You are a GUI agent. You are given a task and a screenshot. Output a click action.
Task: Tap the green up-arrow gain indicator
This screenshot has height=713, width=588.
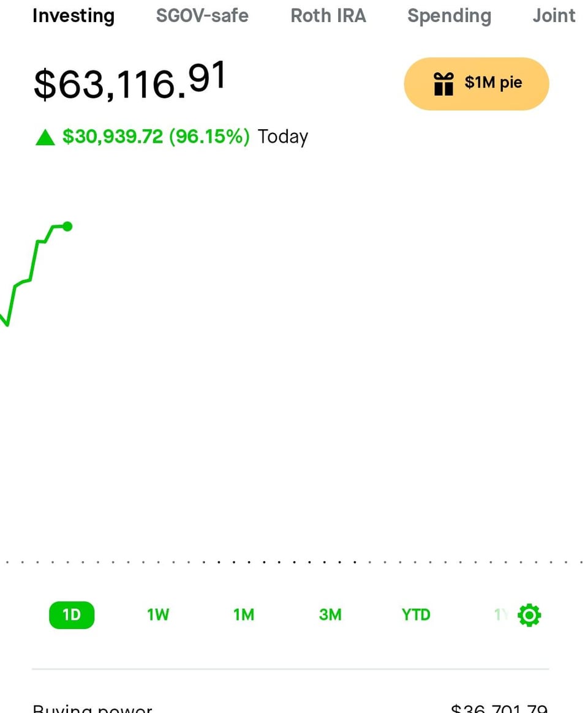45,137
